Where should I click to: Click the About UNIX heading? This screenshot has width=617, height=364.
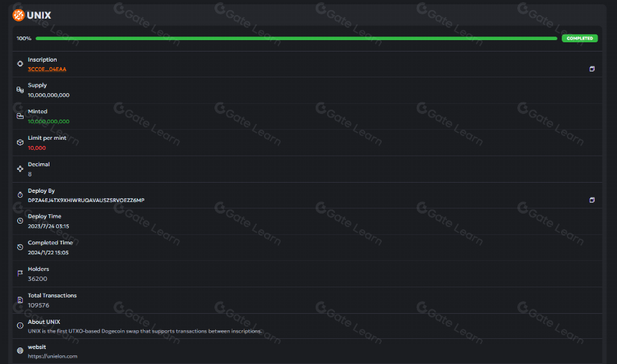click(44, 322)
